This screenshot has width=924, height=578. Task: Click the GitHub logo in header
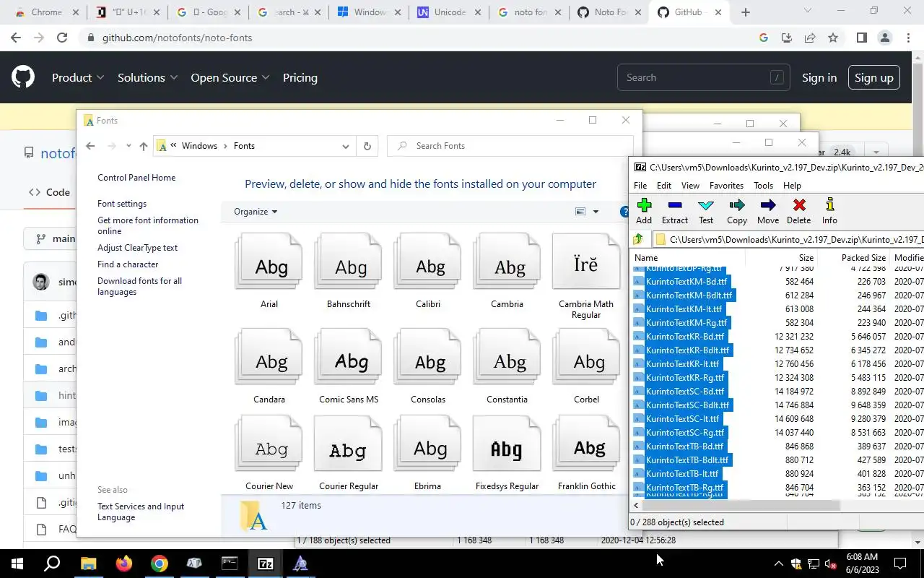23,77
